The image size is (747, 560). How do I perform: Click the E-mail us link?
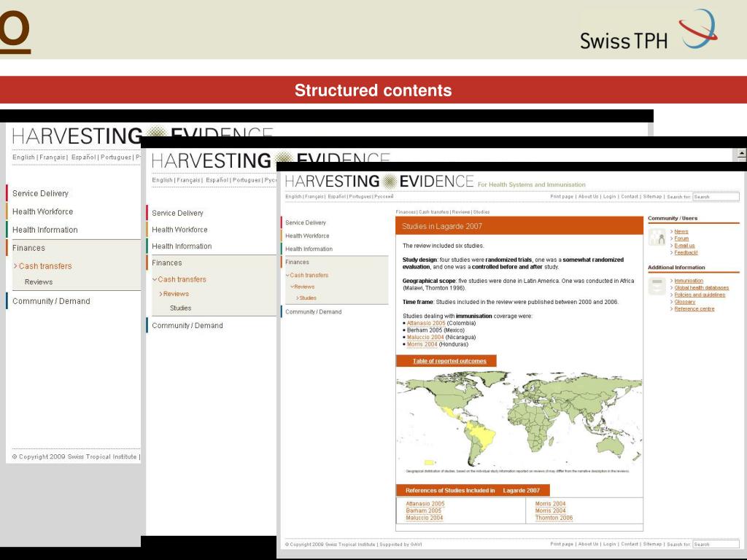(x=684, y=246)
